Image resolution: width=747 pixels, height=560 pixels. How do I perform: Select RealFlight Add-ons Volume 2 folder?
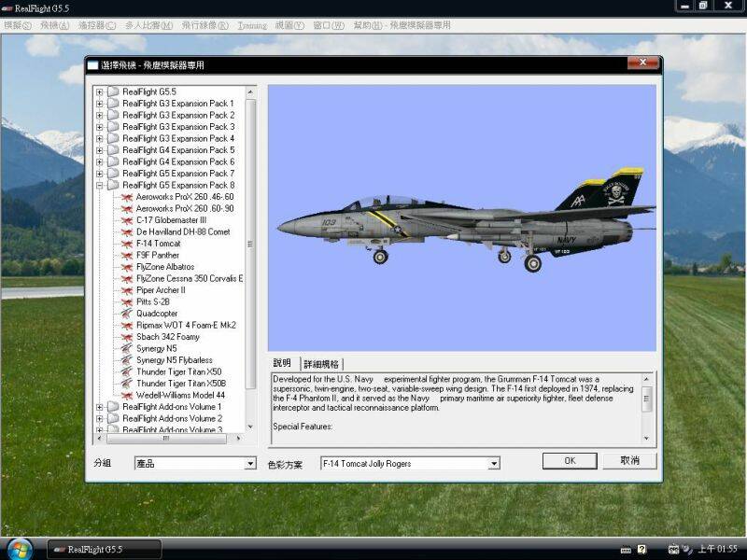tap(172, 419)
